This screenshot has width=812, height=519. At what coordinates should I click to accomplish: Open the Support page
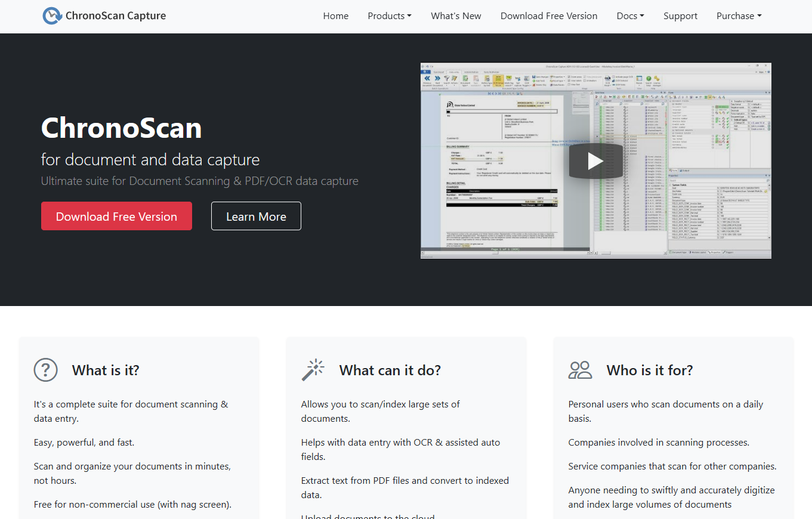(x=680, y=16)
